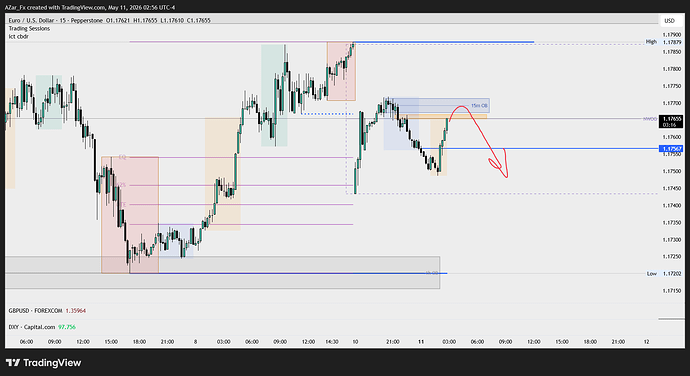Click the TradingView logo at the bottom
The height and width of the screenshot is (376, 690).
click(44, 363)
